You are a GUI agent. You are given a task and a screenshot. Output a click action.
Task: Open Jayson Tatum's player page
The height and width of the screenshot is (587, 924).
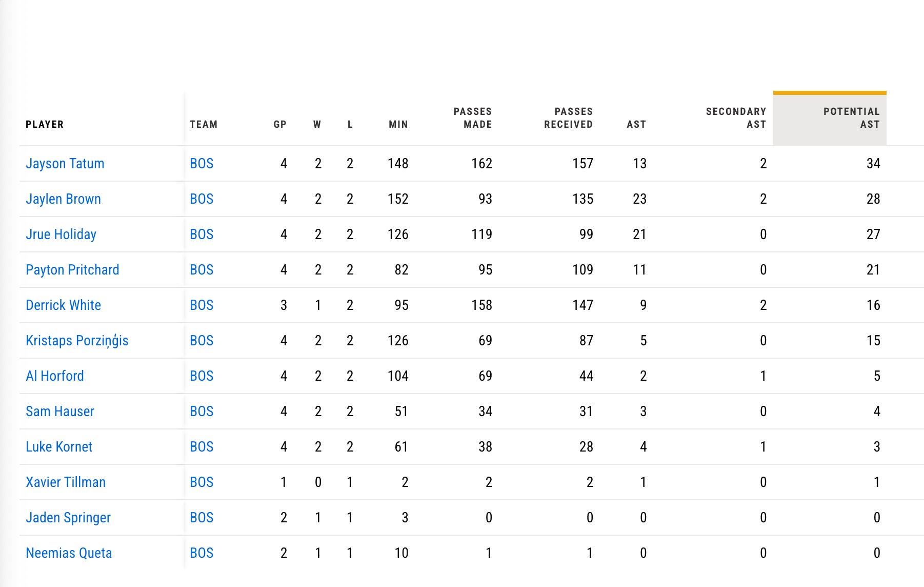pyautogui.click(x=65, y=164)
